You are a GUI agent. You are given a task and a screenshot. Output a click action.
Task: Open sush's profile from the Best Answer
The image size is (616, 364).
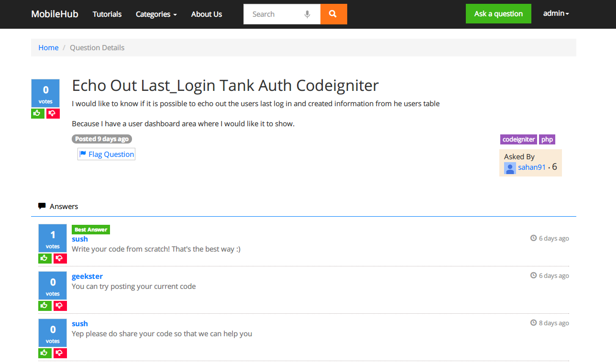(80, 239)
